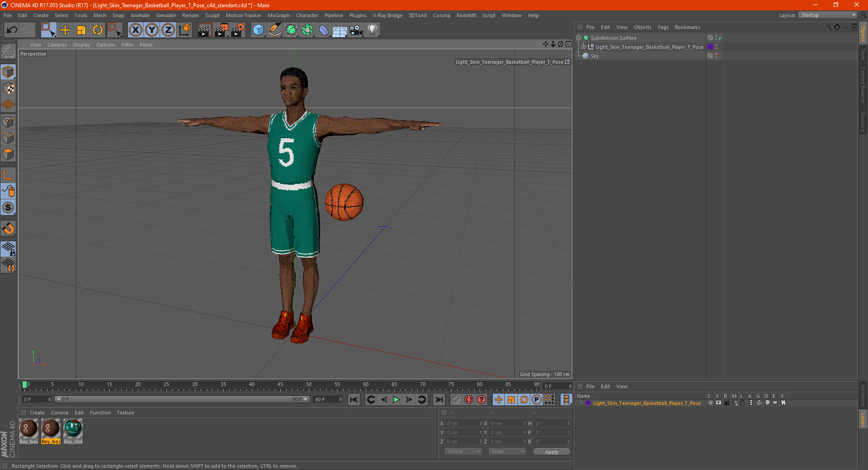
Task: Add a Cube primitive object
Action: [x=258, y=30]
